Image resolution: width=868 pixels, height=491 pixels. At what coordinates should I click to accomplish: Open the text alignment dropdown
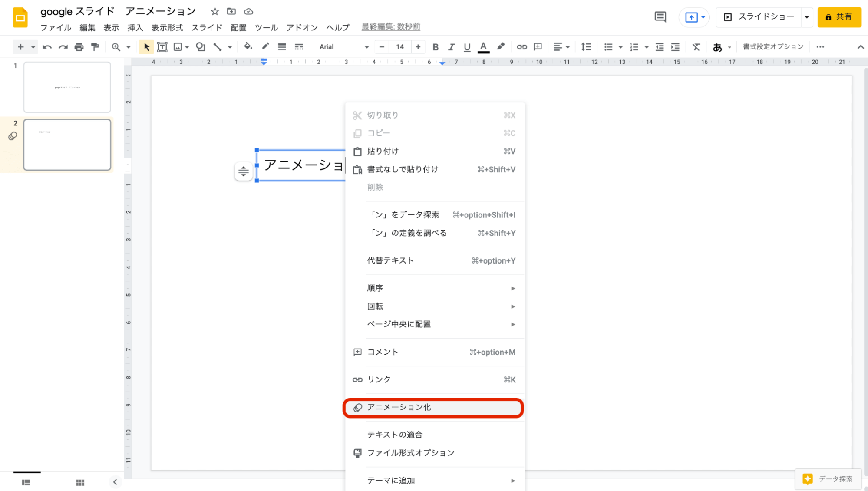(561, 47)
